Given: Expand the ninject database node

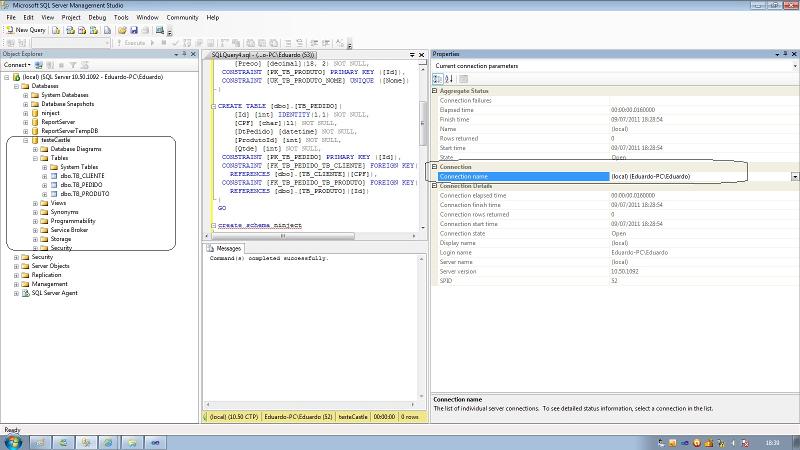Looking at the screenshot, I should point(26,113).
